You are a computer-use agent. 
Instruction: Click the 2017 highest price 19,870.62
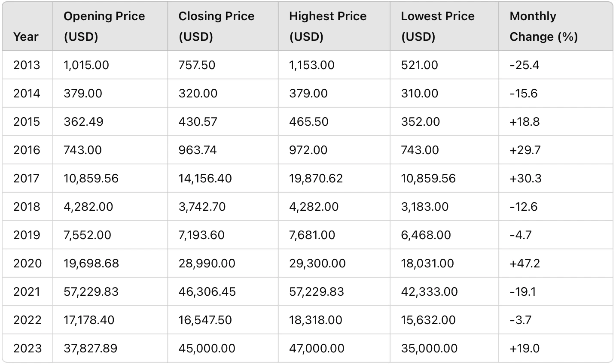point(316,178)
